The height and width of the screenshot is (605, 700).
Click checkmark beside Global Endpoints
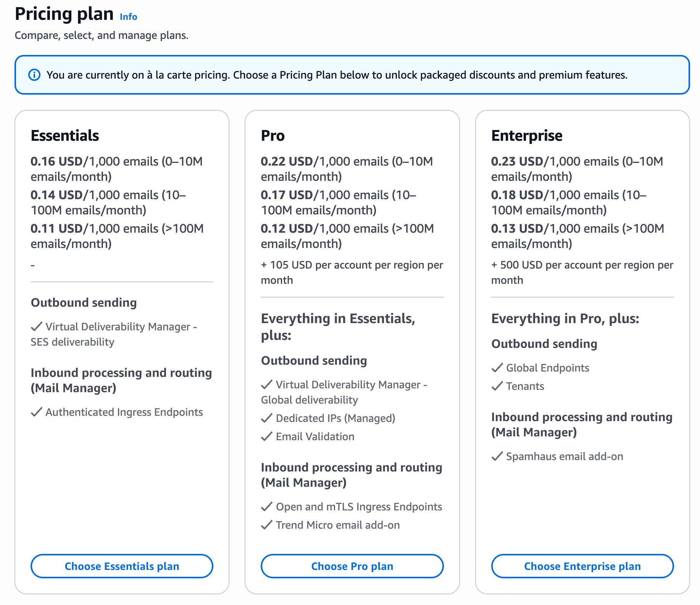(497, 368)
